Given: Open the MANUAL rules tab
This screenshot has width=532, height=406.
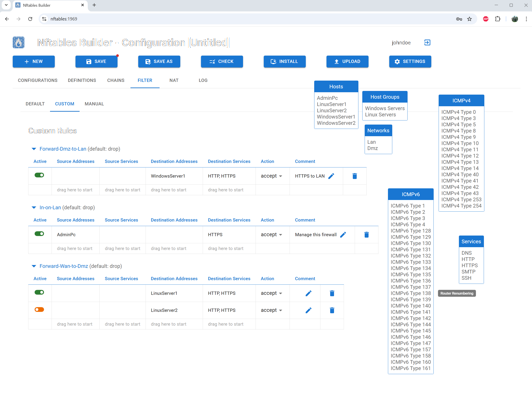Looking at the screenshot, I should pos(94,104).
